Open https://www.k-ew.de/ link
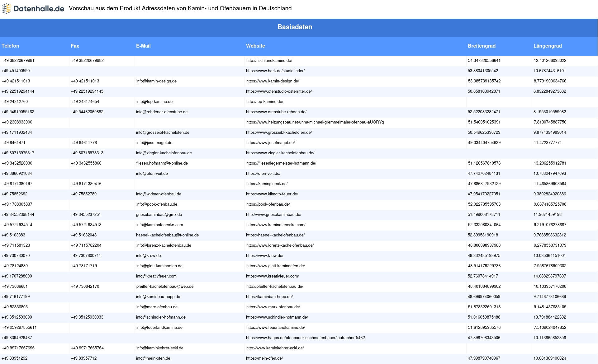Viewport: 598px width, 364px height. [265, 256]
